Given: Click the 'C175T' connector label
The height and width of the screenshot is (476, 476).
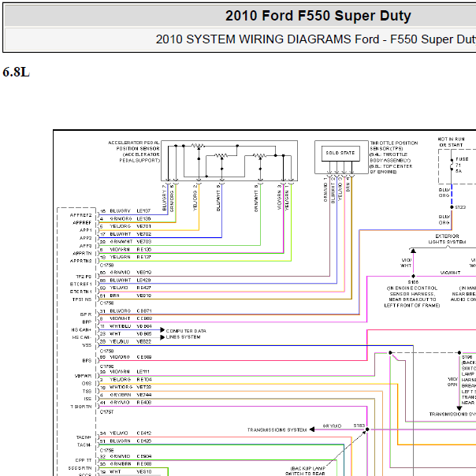Looking at the screenshot, I should coord(106,412).
